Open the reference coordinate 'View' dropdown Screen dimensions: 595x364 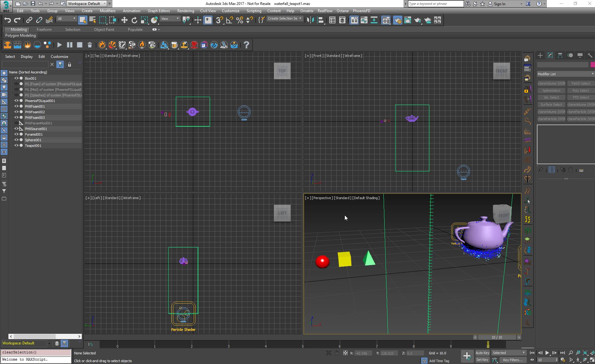point(170,19)
